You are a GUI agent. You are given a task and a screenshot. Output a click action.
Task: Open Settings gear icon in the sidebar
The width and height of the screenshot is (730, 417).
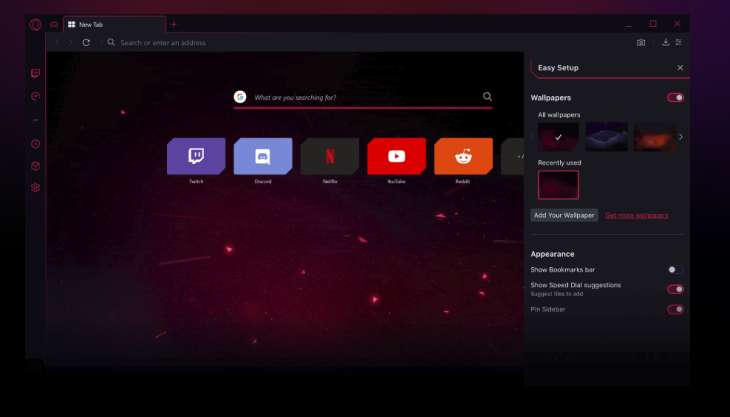35,188
